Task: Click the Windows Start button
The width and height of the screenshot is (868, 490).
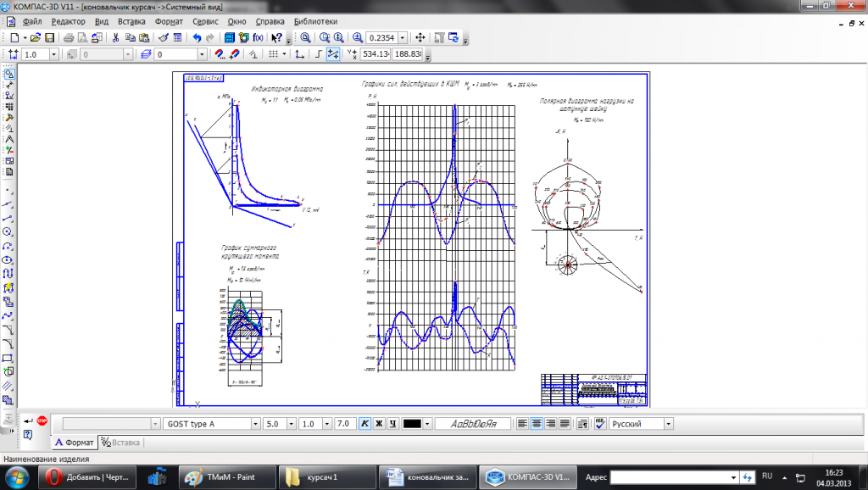Action: click(x=16, y=477)
